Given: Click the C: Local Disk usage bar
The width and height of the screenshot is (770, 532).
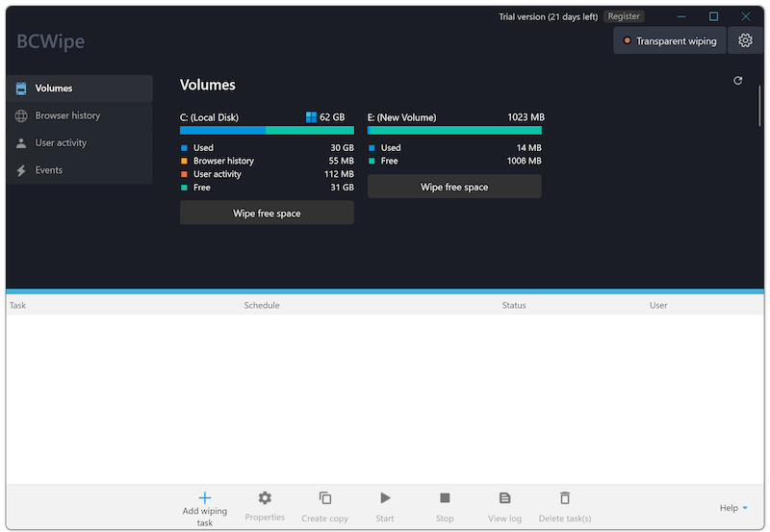Looking at the screenshot, I should tap(267, 130).
